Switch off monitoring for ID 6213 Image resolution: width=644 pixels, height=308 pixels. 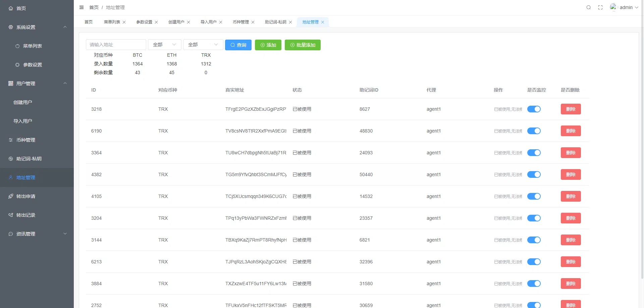[534, 262]
